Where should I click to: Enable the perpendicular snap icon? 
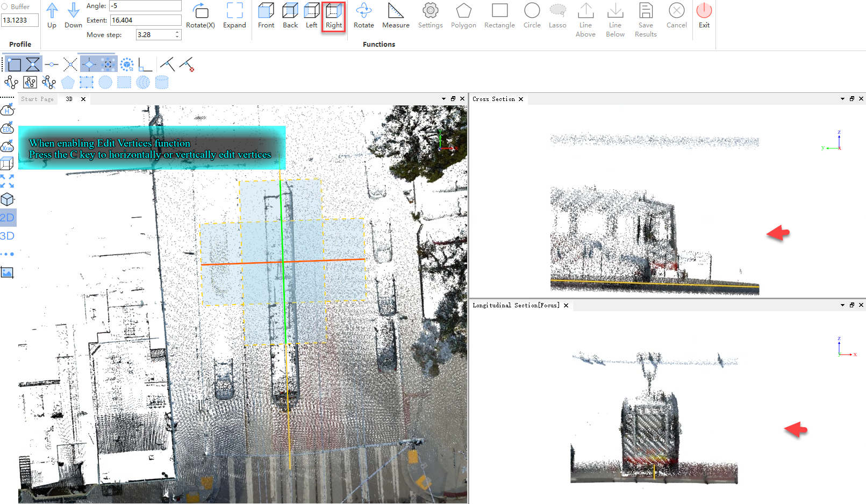[167, 64]
